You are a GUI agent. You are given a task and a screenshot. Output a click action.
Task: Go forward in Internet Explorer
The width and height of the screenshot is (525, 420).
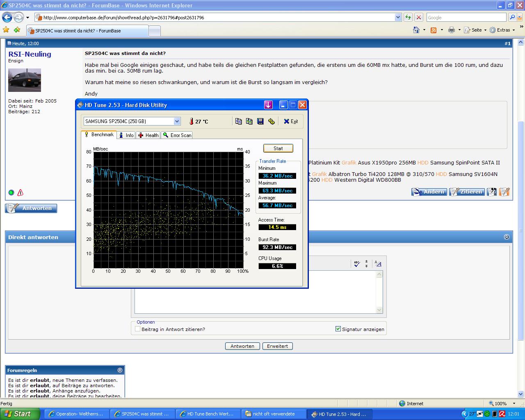coord(18,17)
